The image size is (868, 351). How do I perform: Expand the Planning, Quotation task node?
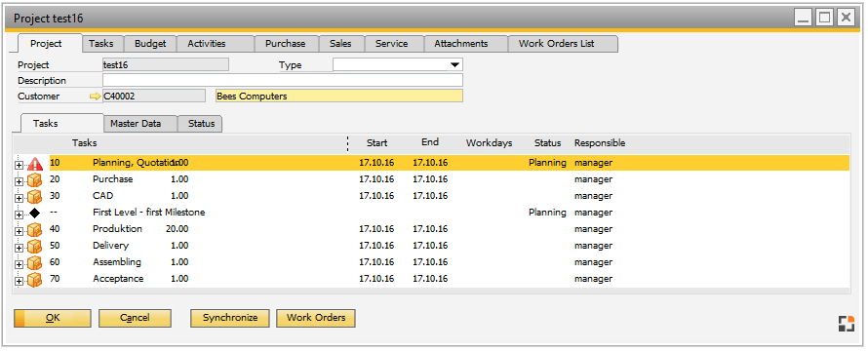click(x=19, y=165)
